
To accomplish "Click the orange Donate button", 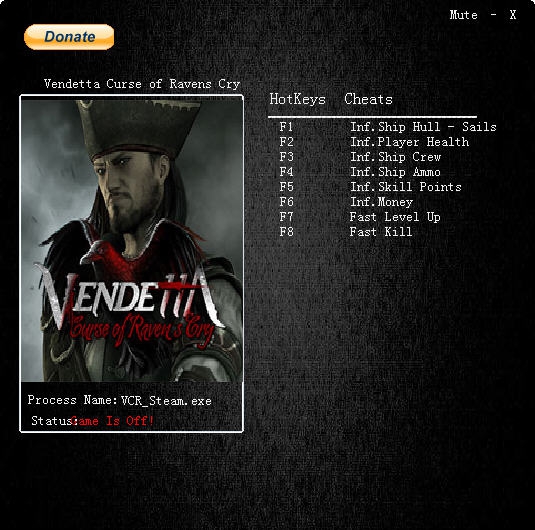I will tap(69, 37).
